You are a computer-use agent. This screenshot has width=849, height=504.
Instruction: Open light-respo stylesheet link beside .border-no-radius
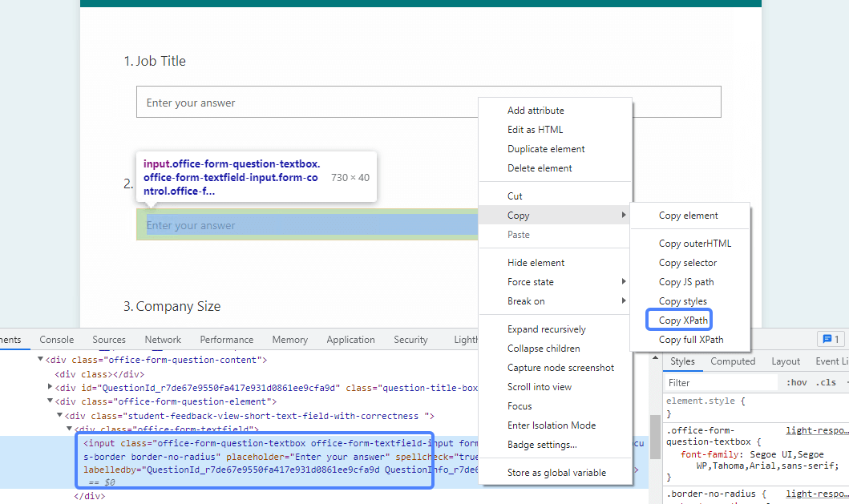[817, 494]
